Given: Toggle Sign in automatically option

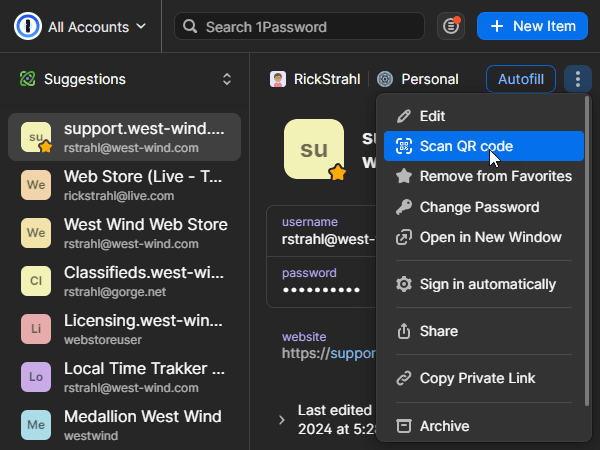Looking at the screenshot, I should tap(487, 284).
